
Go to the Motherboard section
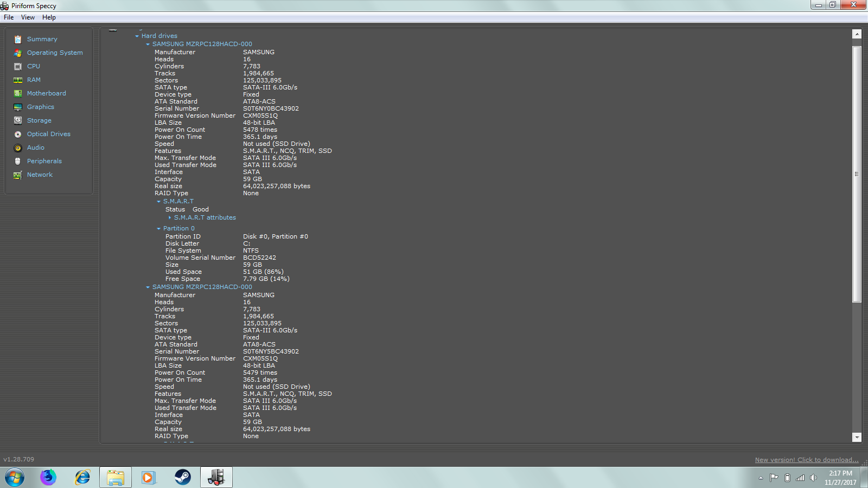pyautogui.click(x=47, y=93)
